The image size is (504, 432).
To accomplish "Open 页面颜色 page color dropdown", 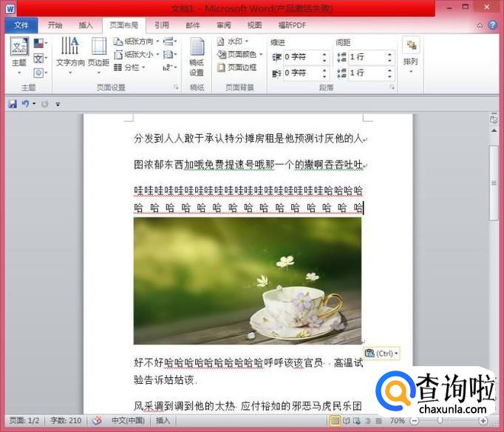I will tap(239, 54).
